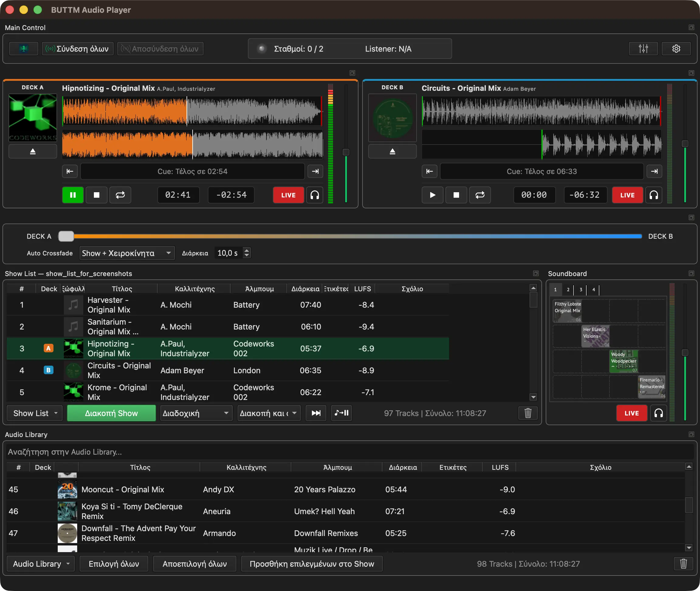Click the microphone icon button in Main Control
The width and height of the screenshot is (700, 591).
point(23,49)
